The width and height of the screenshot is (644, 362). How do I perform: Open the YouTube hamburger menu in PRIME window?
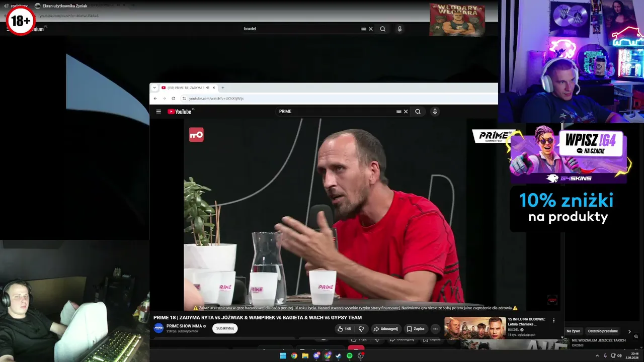tap(158, 112)
